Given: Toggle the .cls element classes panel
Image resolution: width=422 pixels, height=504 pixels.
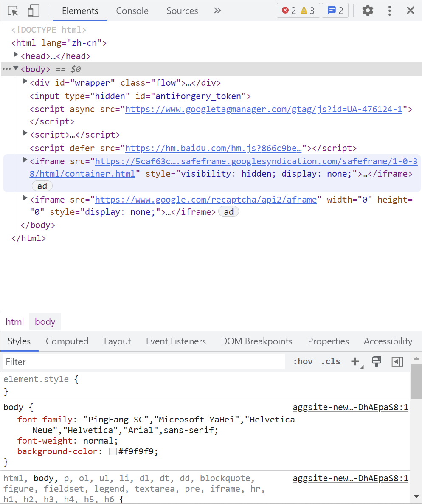Looking at the screenshot, I should (331, 361).
